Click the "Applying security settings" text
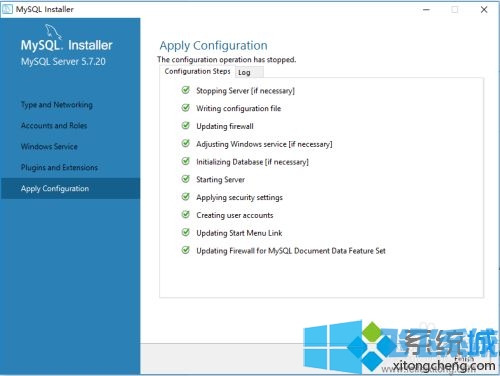This screenshot has height=376, width=500. pos(239,197)
